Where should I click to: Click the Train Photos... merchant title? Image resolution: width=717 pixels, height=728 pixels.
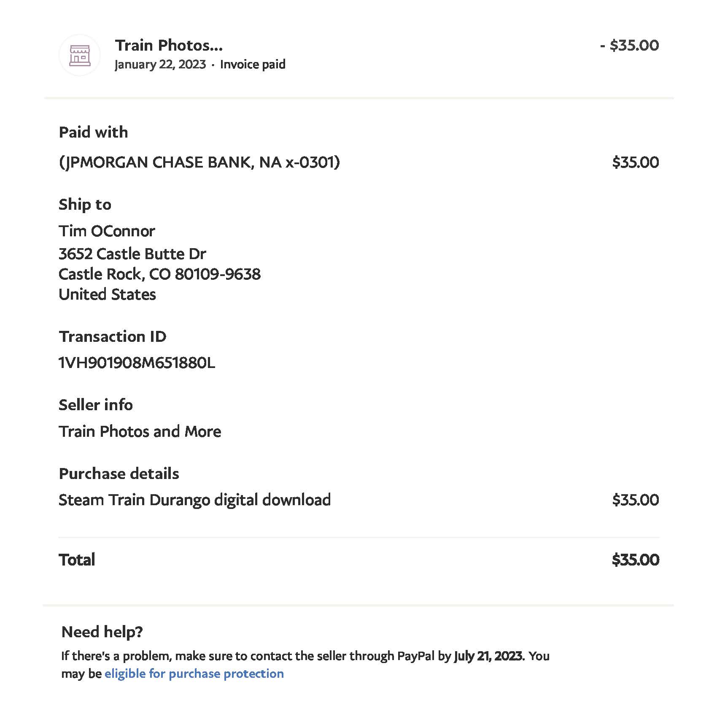[169, 45]
